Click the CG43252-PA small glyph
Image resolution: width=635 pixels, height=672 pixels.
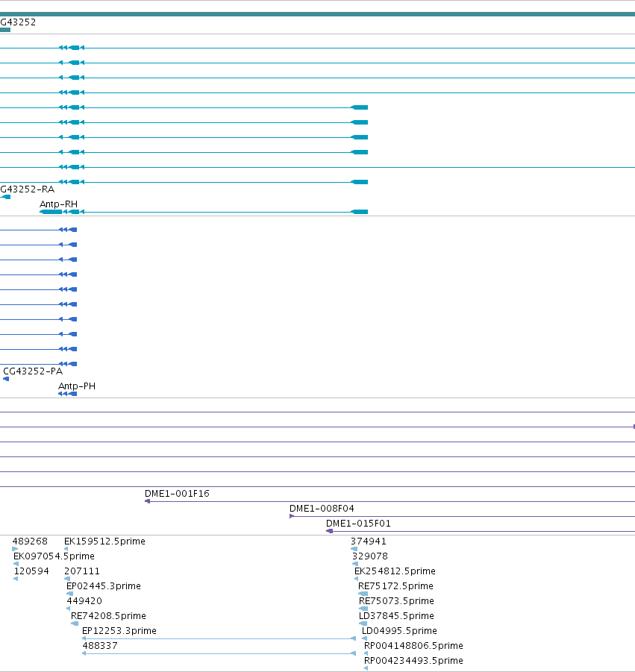click(x=6, y=379)
